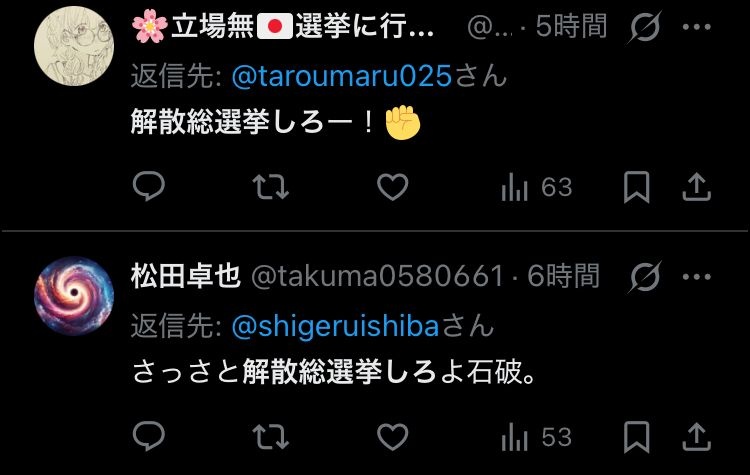The width and height of the screenshot is (750, 475).
Task: Open the @taroumaru025 mention link
Action: click(x=342, y=77)
